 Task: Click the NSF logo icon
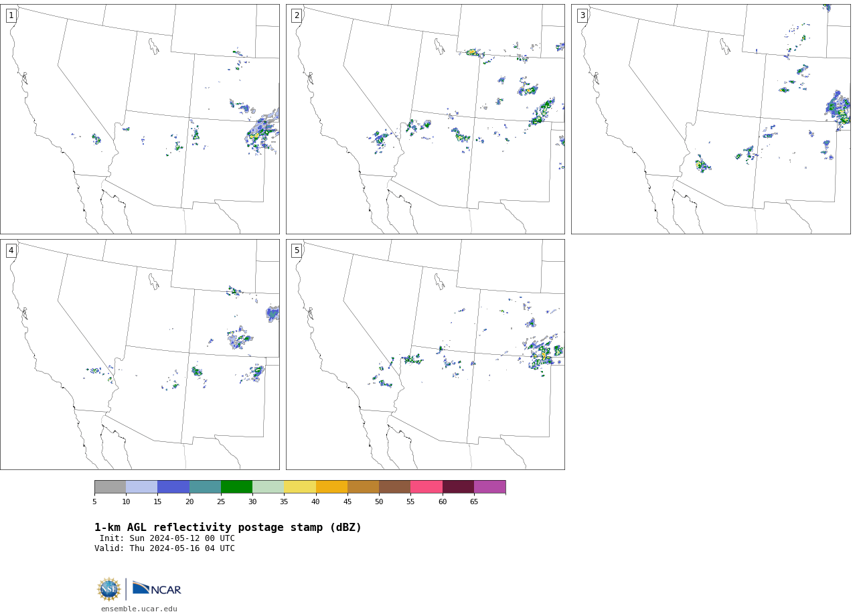click(109, 589)
